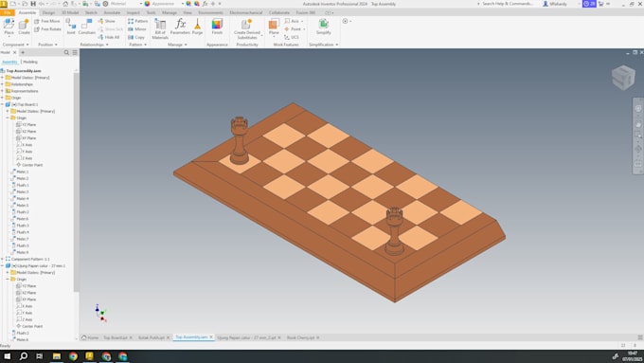Open the Simplify tool
Screen dimensions: 644x363
pyautogui.click(x=323, y=27)
